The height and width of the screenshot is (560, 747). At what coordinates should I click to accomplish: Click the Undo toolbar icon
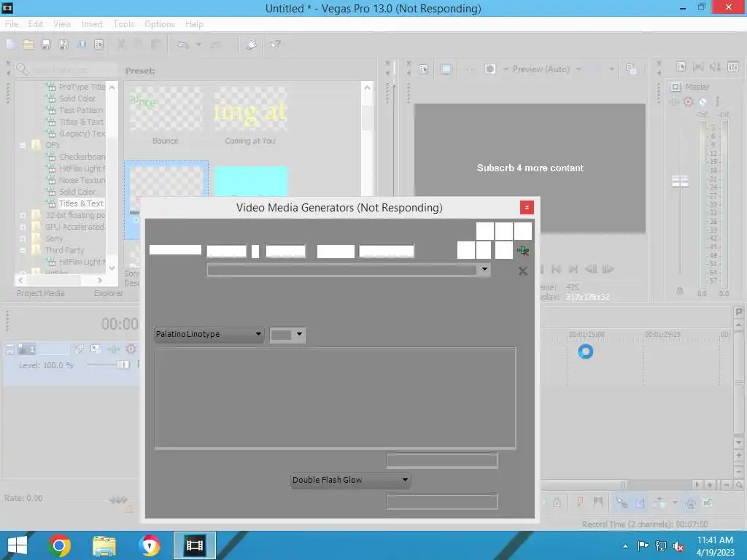[x=183, y=44]
